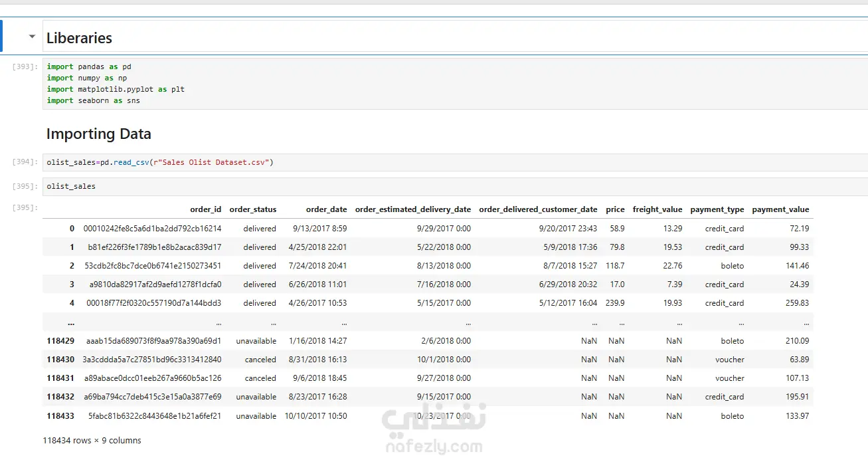The height and width of the screenshot is (456, 868).
Task: Click order date 4/26/2017 10:53
Action: coord(318,303)
